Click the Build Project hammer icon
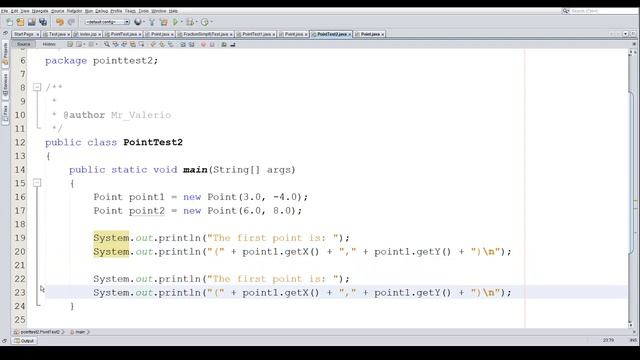 coord(152,22)
